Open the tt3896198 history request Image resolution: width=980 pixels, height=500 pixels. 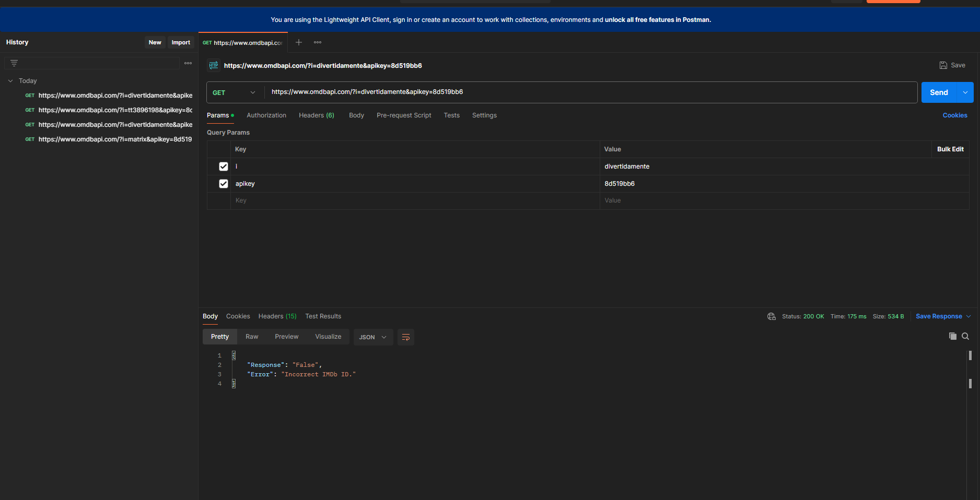point(109,110)
